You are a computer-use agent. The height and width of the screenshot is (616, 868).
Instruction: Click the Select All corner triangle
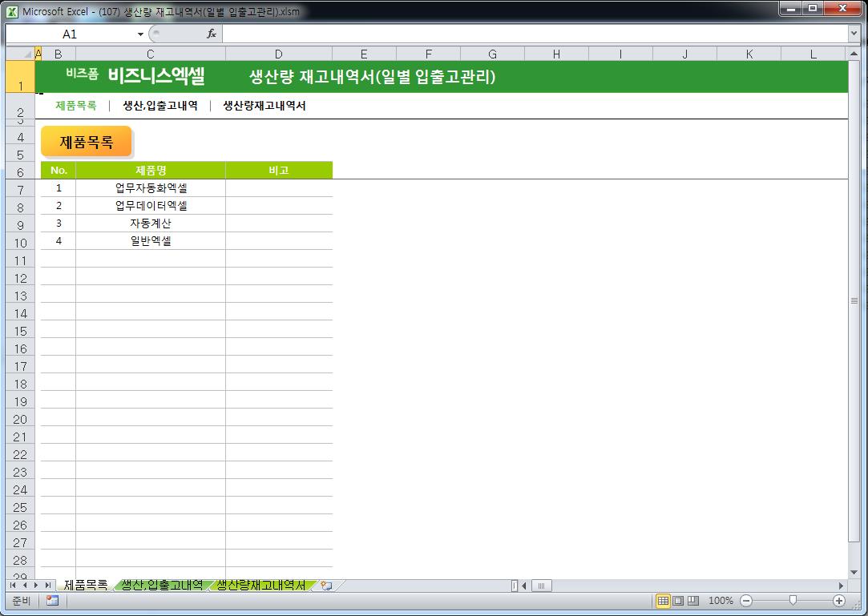click(x=20, y=54)
